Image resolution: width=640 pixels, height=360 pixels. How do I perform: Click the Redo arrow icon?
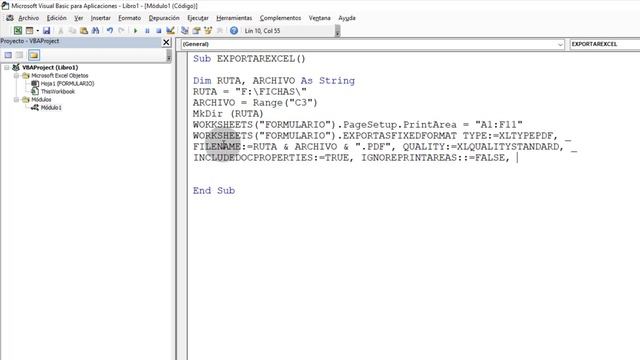coord(121,31)
